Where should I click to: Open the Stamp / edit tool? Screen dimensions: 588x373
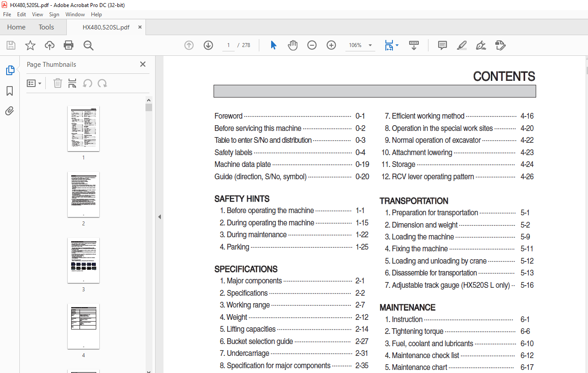click(501, 45)
